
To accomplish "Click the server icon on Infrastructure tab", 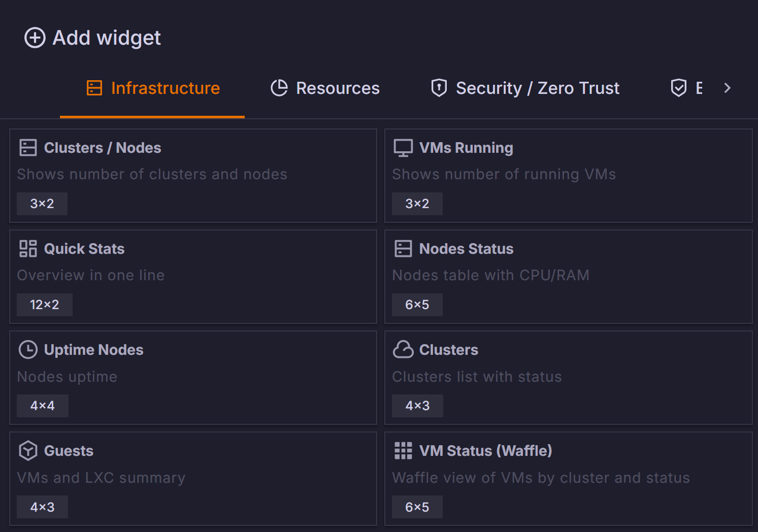I will (x=94, y=88).
